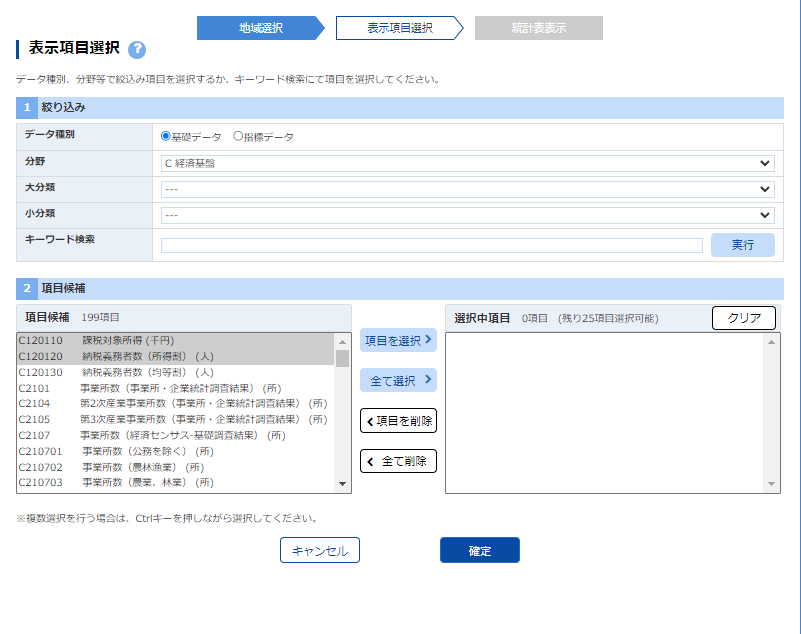Click 項目を削除 button with left arrow
Viewport: 801px width, 634px height.
398,421
